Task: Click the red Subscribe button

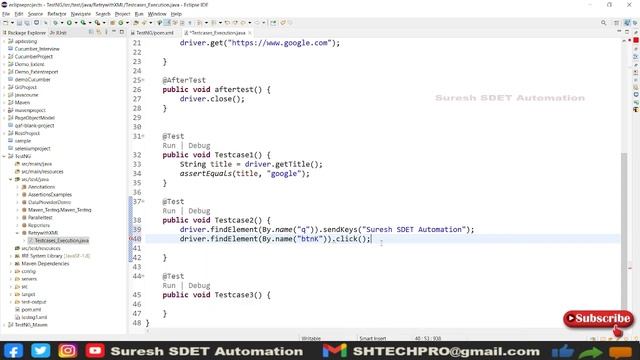Action: (x=598, y=319)
